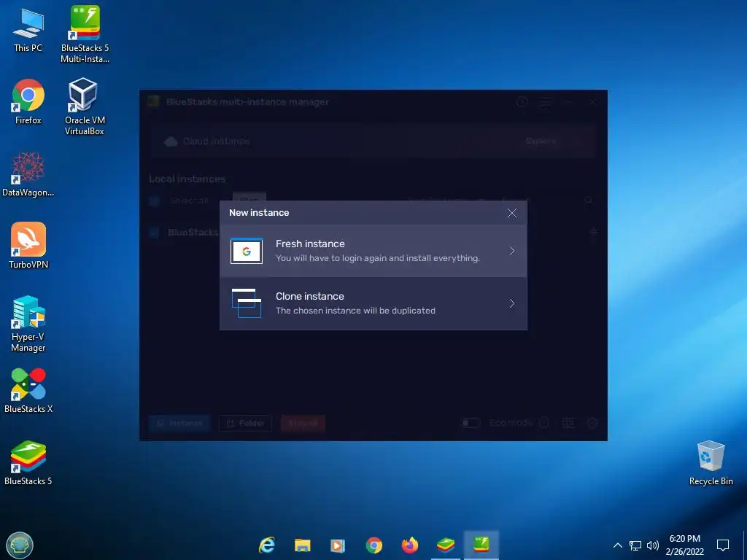Tick Select all checkbox in multi-instance manager
This screenshot has width=747, height=560.
pos(155,201)
